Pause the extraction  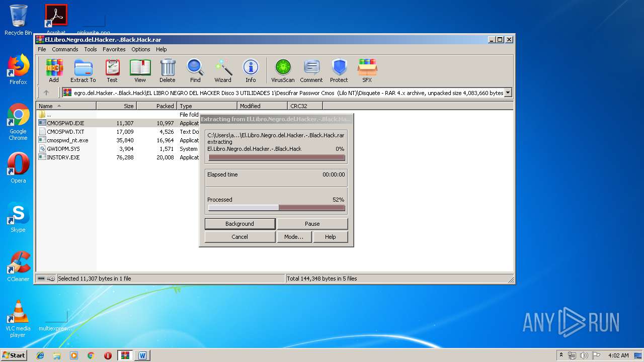pyautogui.click(x=312, y=224)
